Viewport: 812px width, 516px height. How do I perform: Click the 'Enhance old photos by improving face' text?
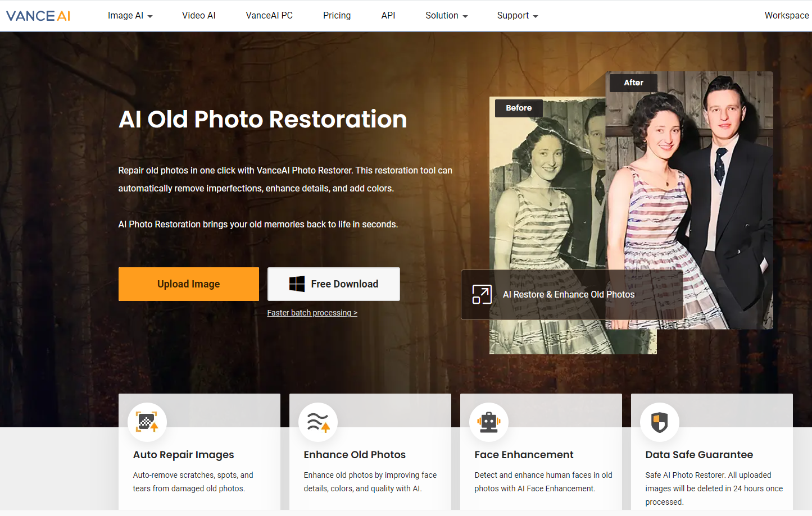(x=370, y=482)
